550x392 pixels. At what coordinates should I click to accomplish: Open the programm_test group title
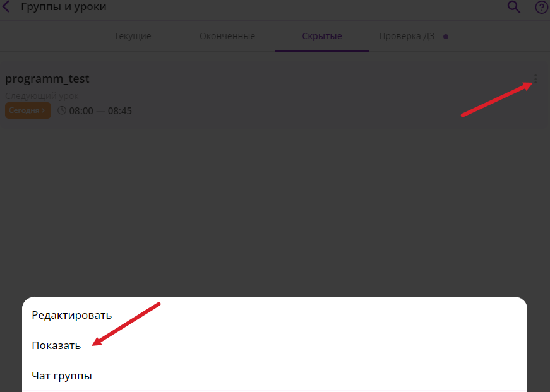[x=47, y=79]
